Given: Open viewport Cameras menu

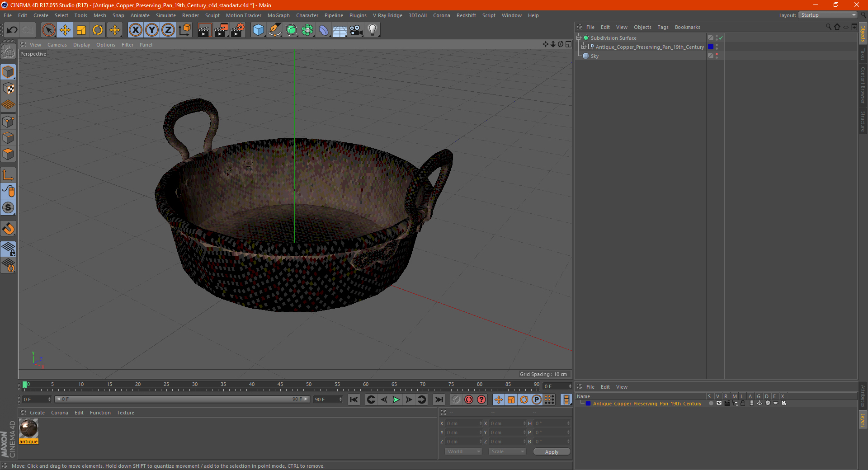Looking at the screenshot, I should coord(57,45).
